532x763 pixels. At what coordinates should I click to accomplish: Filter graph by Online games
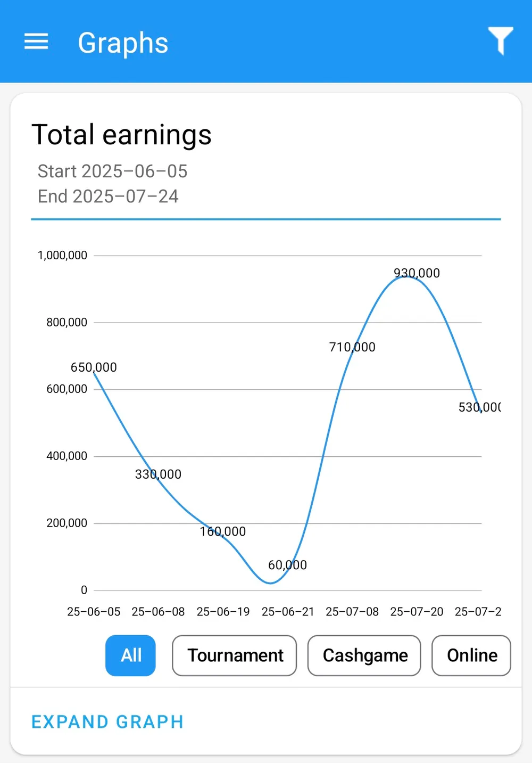coord(471,655)
